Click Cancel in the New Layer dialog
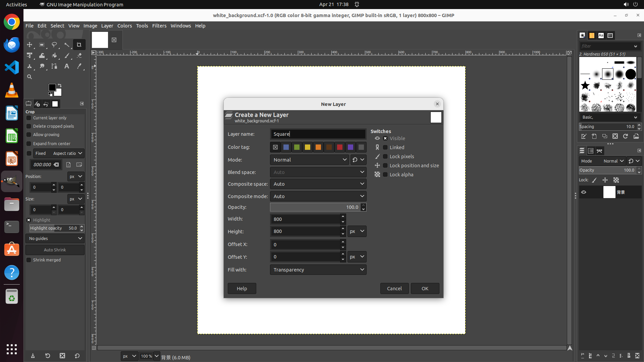Screen dimensions: 644x362 394,289
